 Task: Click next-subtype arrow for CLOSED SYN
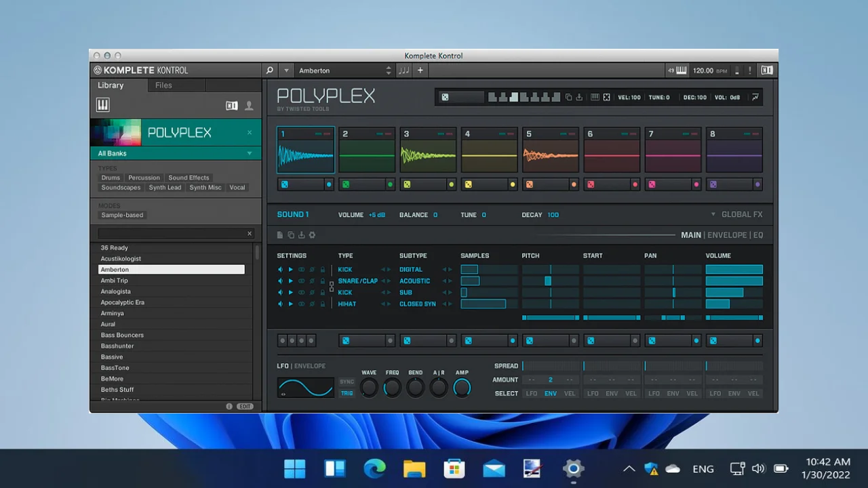(x=450, y=304)
